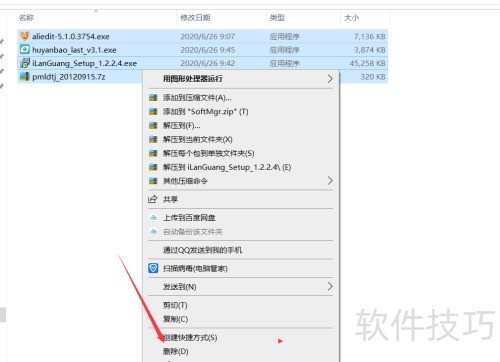Expand the 用图形处理器运行 submenu arrow
The width and height of the screenshot is (500, 362).
tap(330, 79)
